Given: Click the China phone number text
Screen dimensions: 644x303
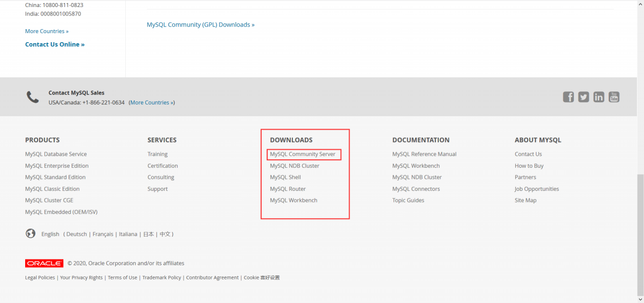Looking at the screenshot, I should tap(54, 5).
